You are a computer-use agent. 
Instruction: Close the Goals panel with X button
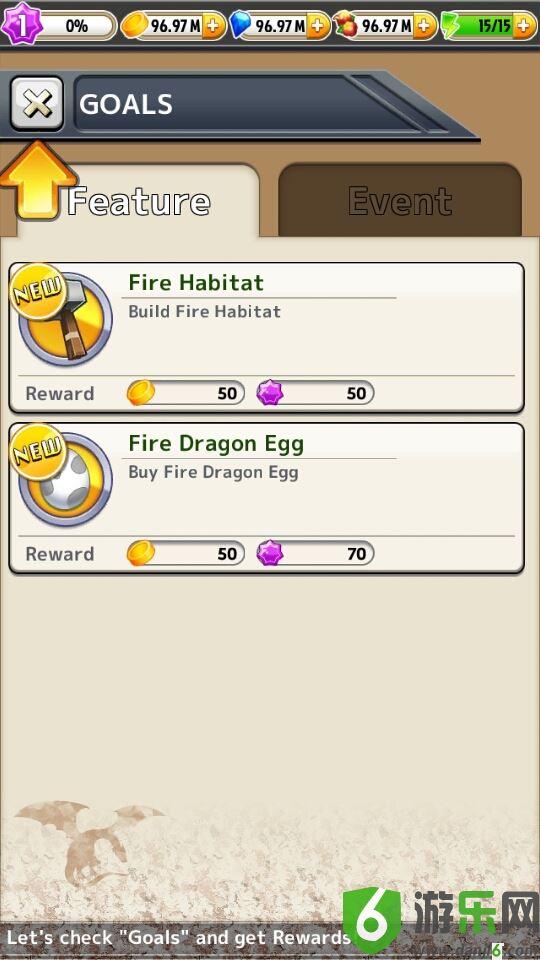coord(37,103)
